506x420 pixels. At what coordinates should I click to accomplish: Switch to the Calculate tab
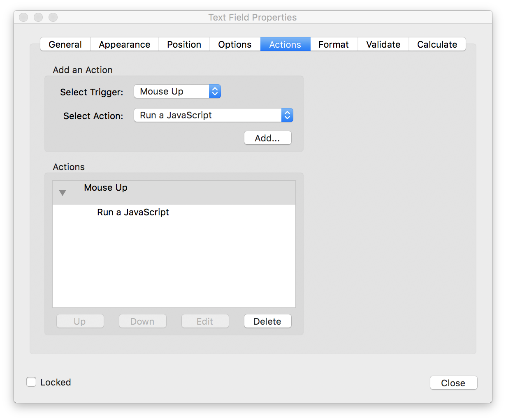(437, 44)
